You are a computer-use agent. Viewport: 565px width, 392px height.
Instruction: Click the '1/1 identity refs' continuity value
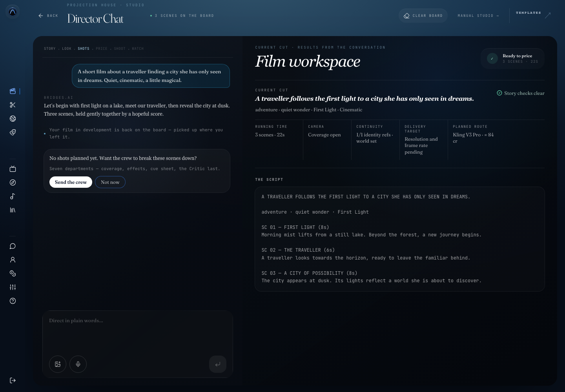375,138
